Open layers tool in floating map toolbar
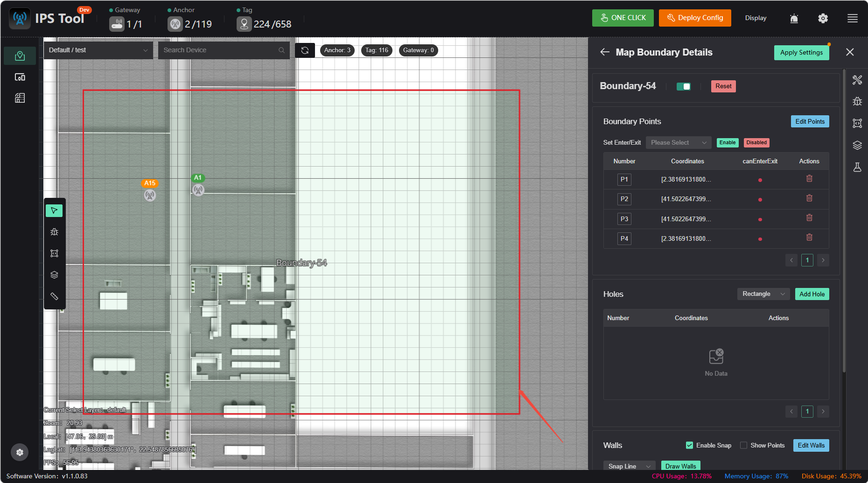 point(54,275)
